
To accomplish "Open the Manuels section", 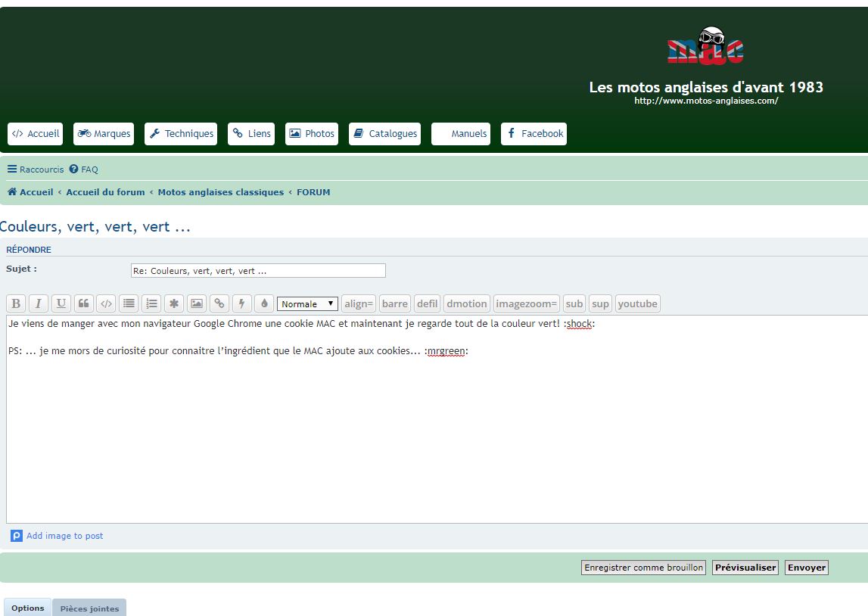I will [461, 134].
